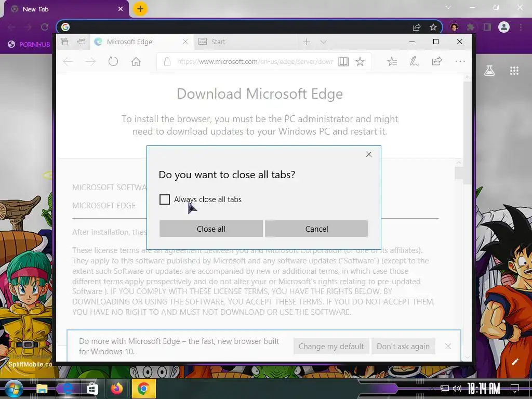Switch to the Start tab in Edge
Viewport: 532px width, 399px height.
click(x=246, y=42)
